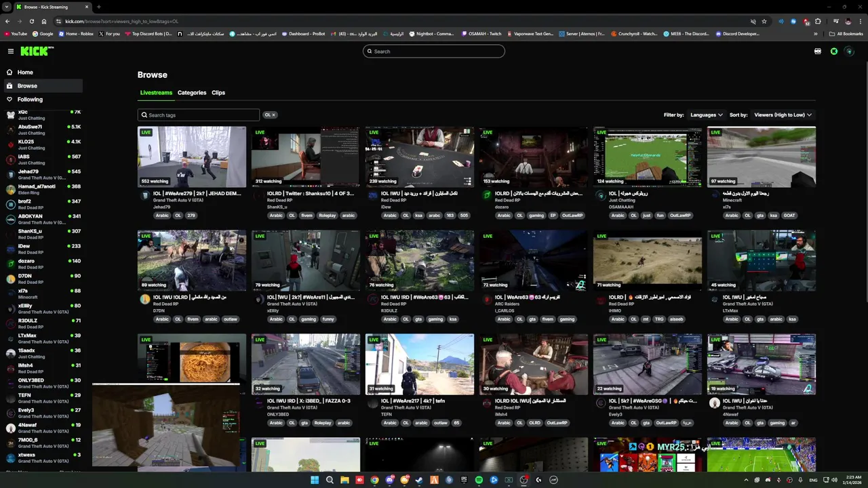Reload the page
868x488 pixels.
coord(31,21)
